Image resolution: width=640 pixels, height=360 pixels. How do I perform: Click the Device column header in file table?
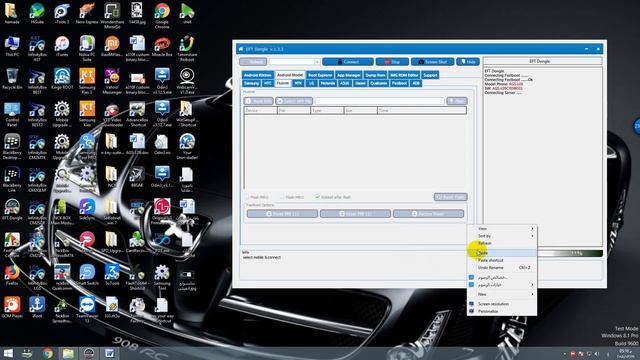pyautogui.click(x=260, y=110)
